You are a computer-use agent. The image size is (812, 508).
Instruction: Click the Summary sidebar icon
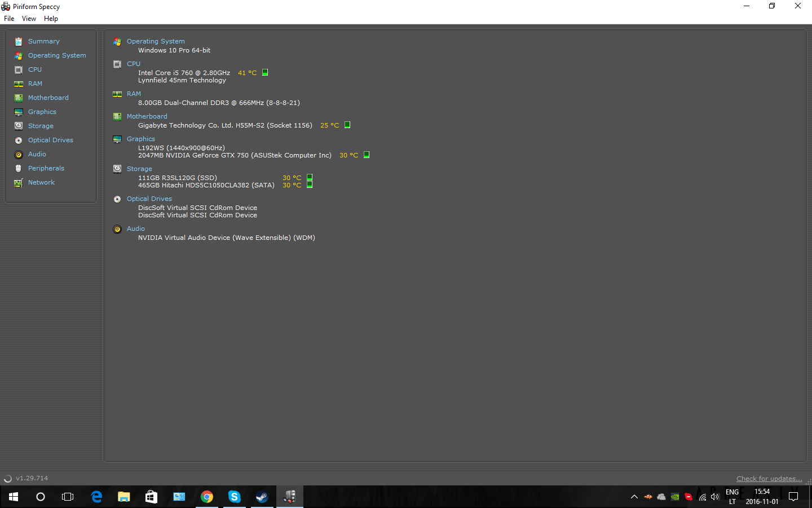[19, 41]
